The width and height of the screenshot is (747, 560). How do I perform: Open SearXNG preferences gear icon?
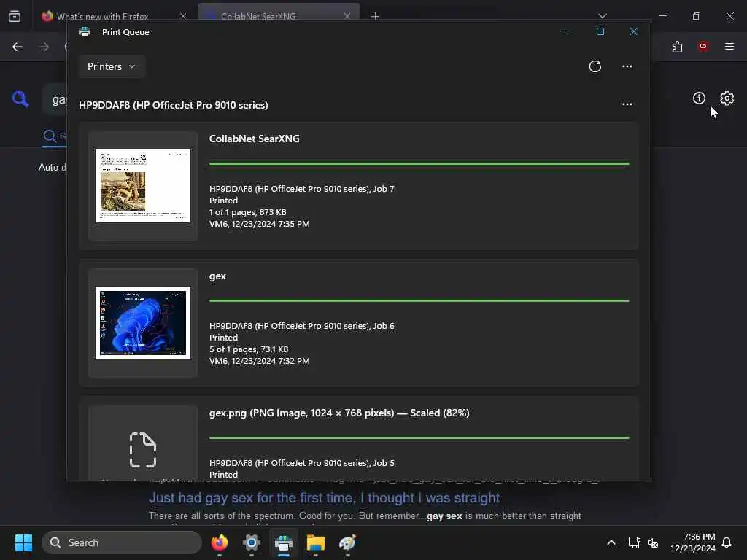[x=727, y=98]
